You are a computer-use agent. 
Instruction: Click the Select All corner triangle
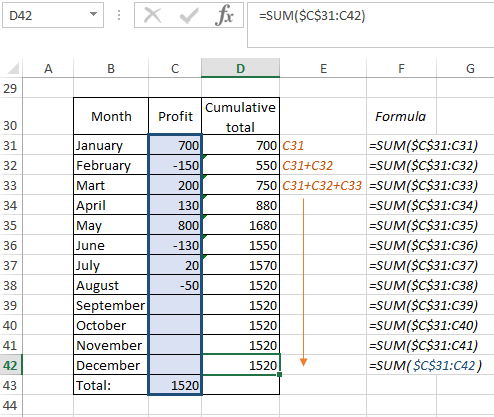click(x=13, y=68)
